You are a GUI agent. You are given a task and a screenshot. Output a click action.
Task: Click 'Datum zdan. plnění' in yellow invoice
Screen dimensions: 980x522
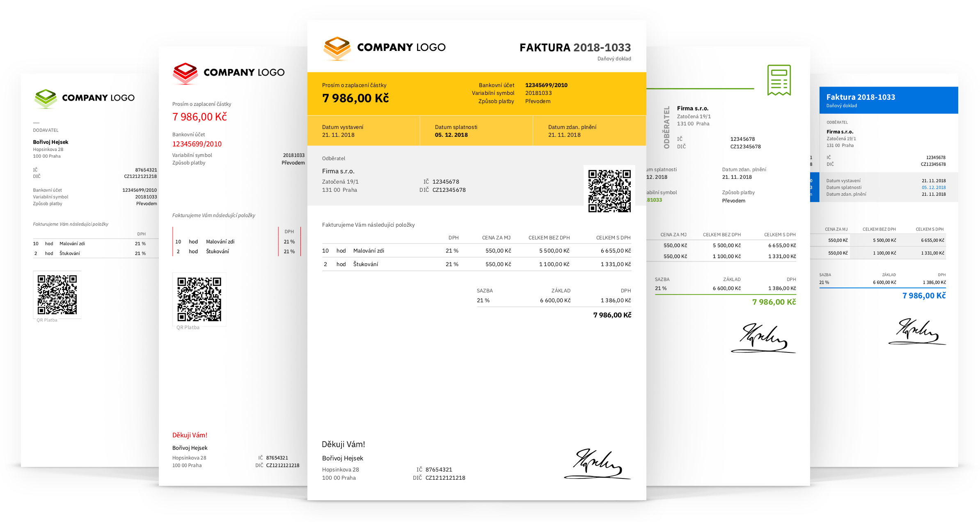pos(572,127)
